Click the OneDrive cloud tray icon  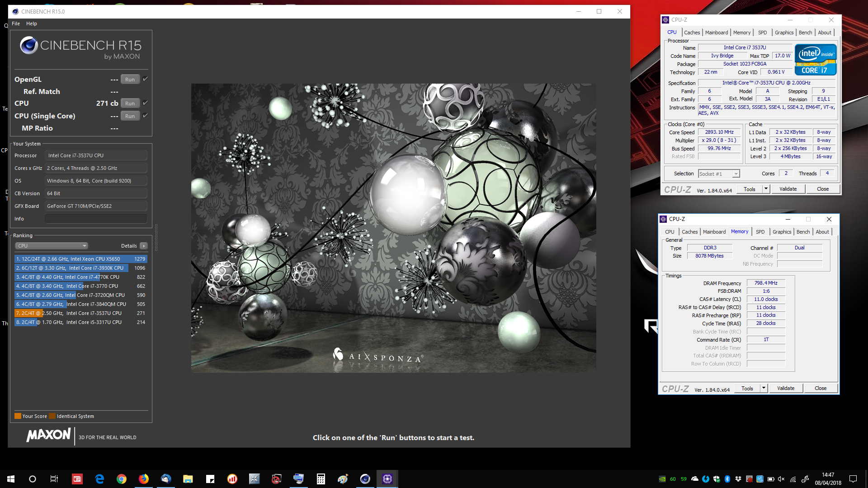695,479
